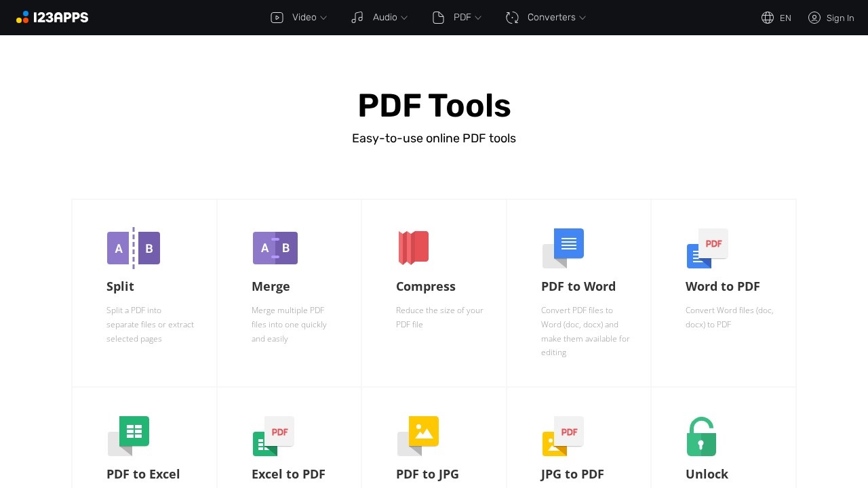Expand the PDF menu chevron
Image resolution: width=868 pixels, height=488 pixels.
tap(478, 18)
